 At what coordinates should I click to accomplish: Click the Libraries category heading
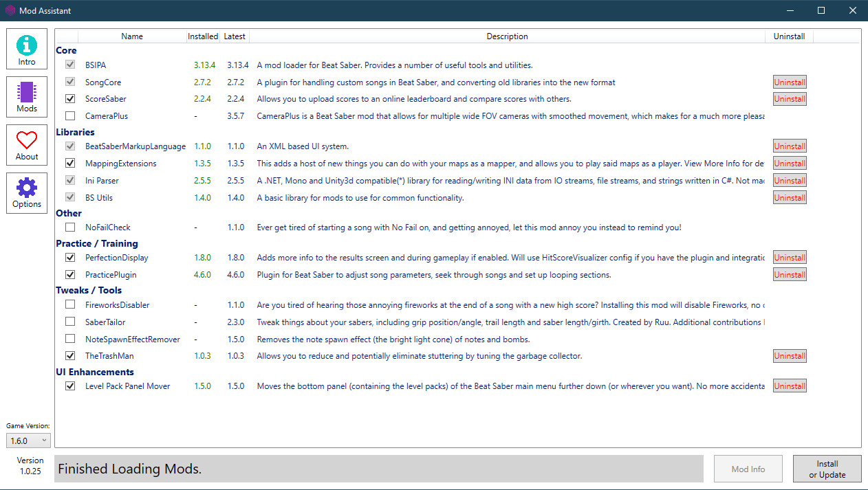(76, 132)
